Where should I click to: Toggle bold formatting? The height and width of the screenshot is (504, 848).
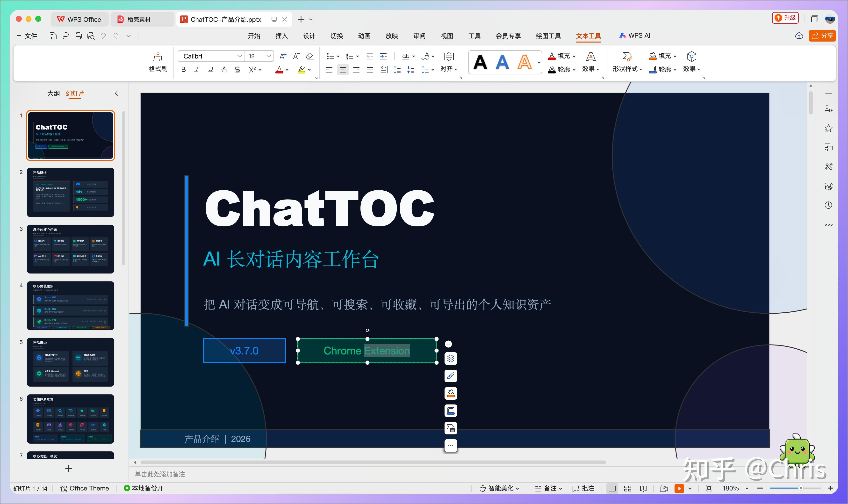point(183,70)
